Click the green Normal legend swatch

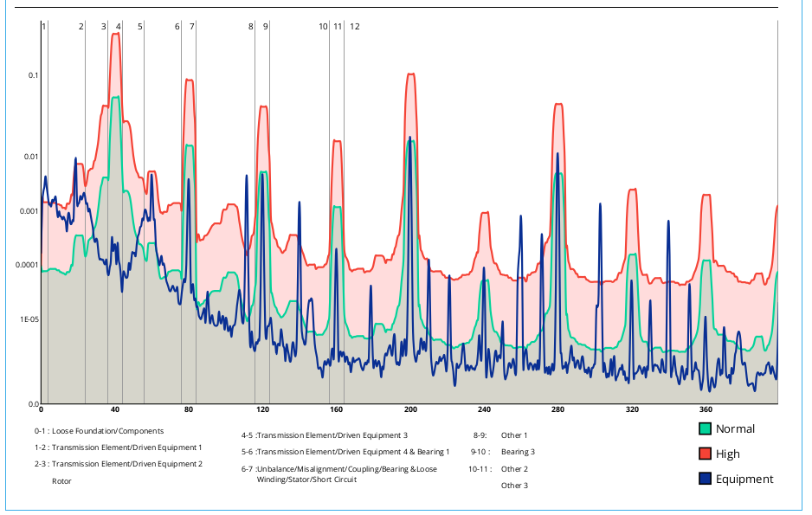(x=706, y=428)
